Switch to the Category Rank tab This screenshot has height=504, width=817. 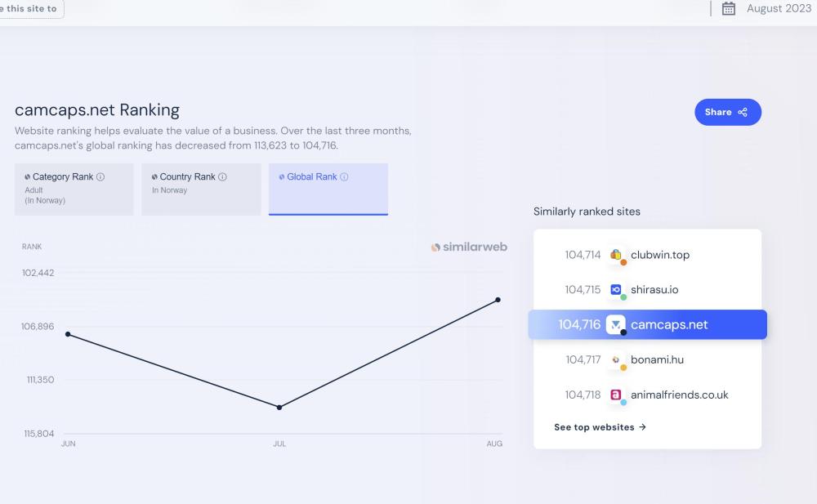point(74,190)
